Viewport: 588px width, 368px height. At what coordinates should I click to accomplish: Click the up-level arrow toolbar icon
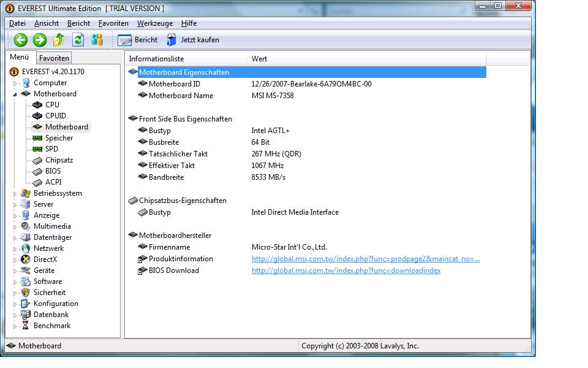tap(59, 40)
